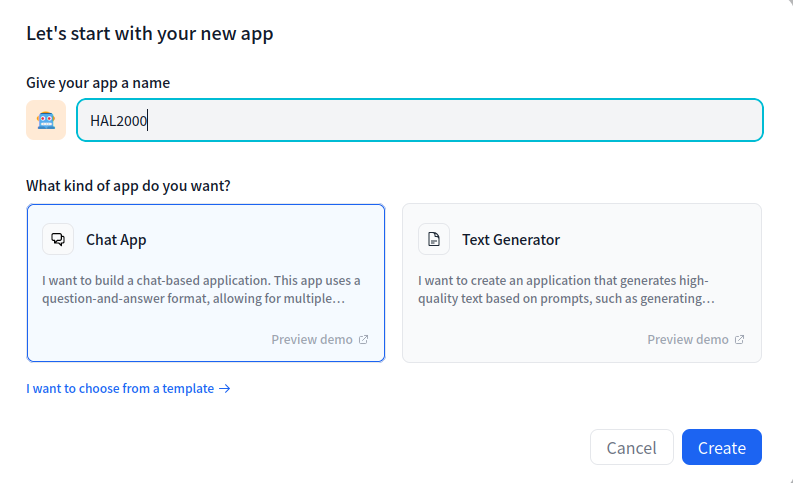Click the Chat App speech bubbles icon

pyautogui.click(x=58, y=239)
